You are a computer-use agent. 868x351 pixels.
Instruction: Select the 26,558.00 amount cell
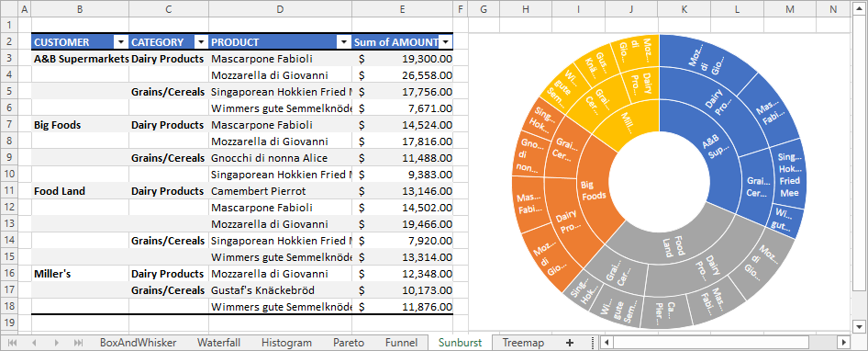point(403,75)
